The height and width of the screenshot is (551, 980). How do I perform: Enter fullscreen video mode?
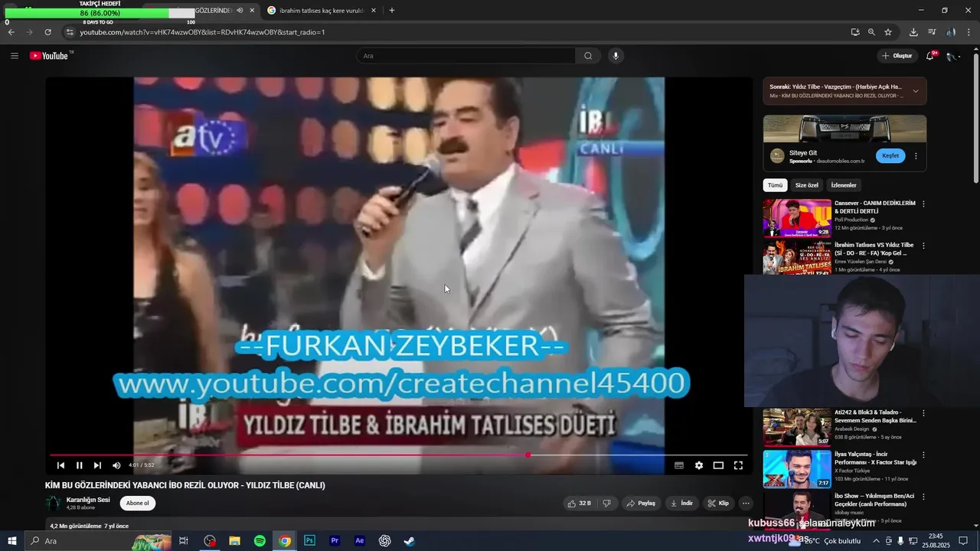pos(738,465)
